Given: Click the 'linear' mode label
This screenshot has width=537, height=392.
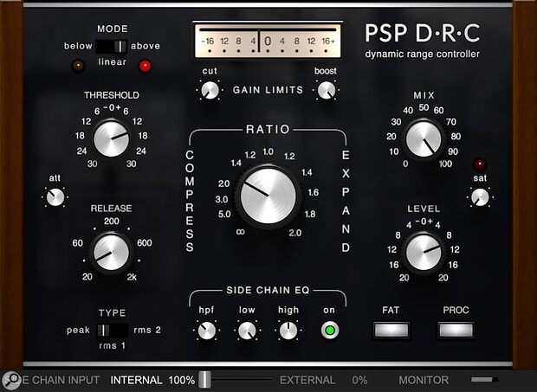Looking at the screenshot, I should [x=113, y=62].
